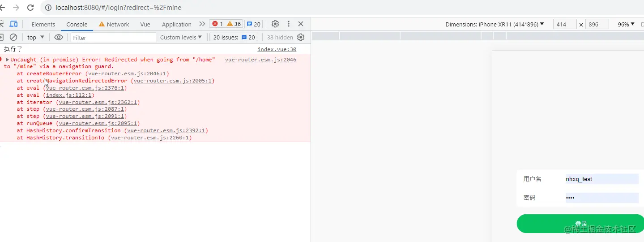
Task: Open vue-router.esm.js:2005:1 link
Action: [172, 81]
